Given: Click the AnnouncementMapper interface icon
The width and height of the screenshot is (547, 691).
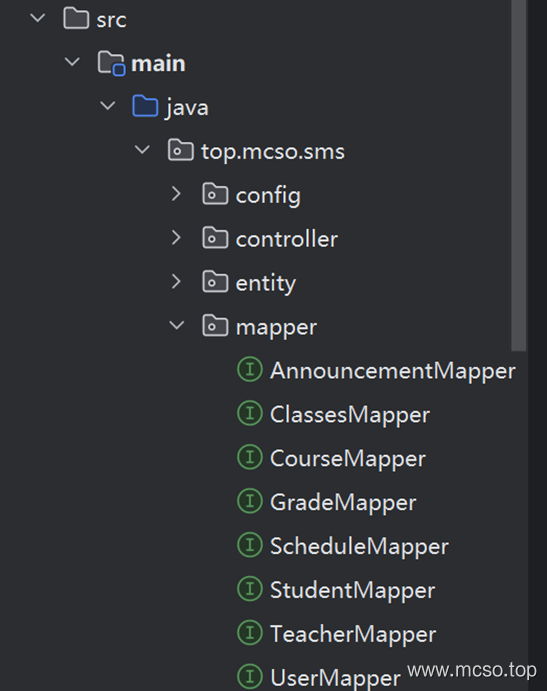Looking at the screenshot, I should click(x=250, y=369).
